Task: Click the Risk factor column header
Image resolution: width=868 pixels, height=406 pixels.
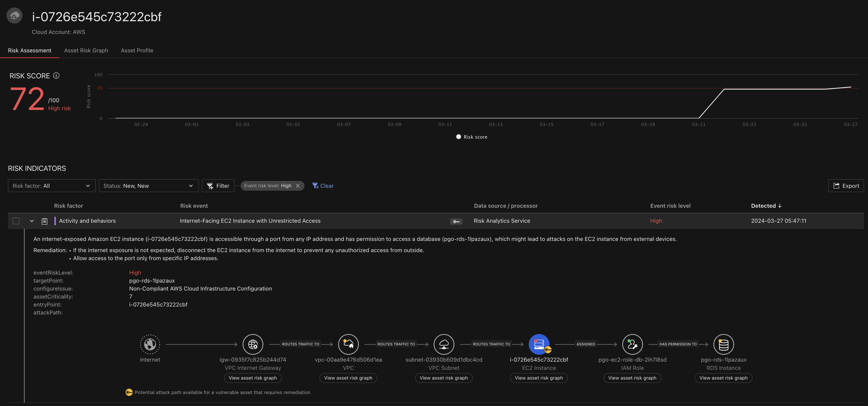Action: point(68,206)
